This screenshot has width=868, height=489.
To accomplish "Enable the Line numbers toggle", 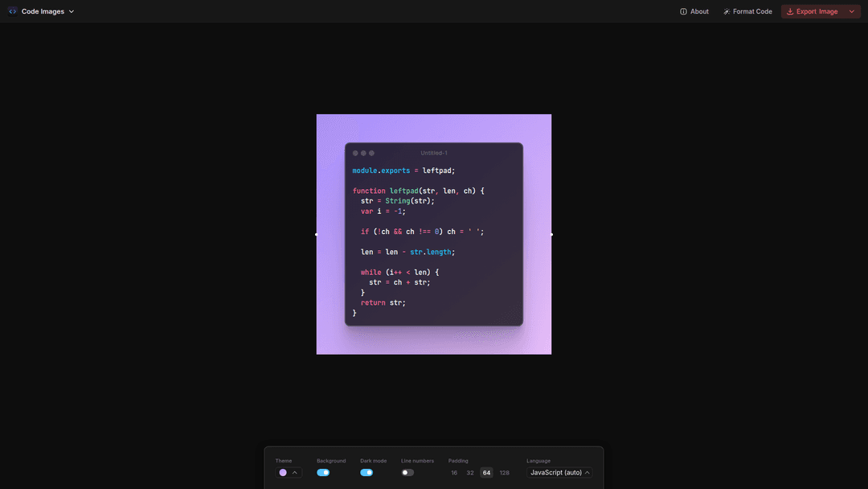I will (407, 473).
